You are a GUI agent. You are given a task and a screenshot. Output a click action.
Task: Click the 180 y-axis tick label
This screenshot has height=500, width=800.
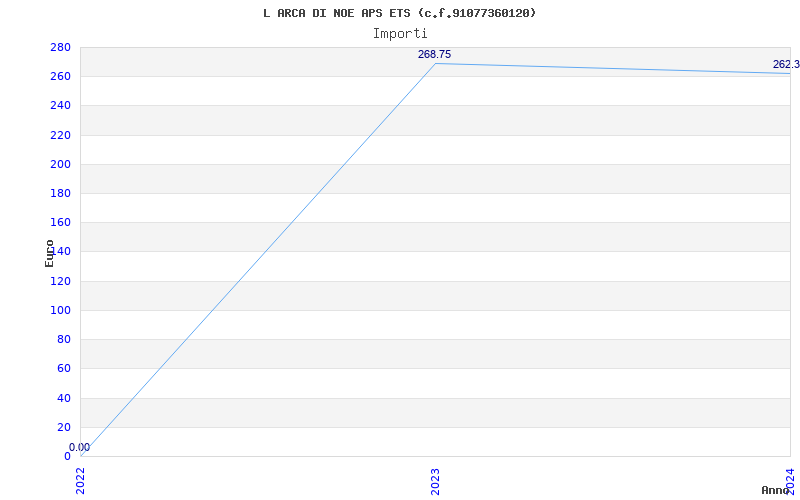60,193
